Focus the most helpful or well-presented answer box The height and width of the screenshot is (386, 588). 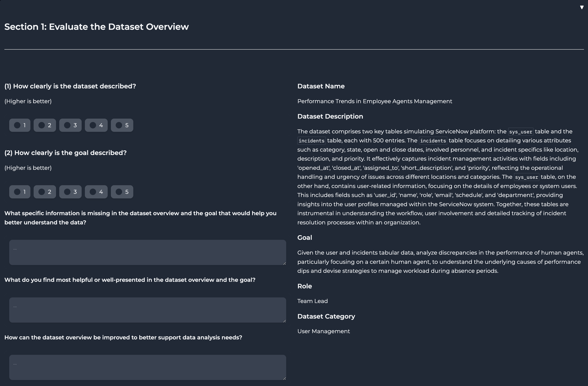click(148, 310)
